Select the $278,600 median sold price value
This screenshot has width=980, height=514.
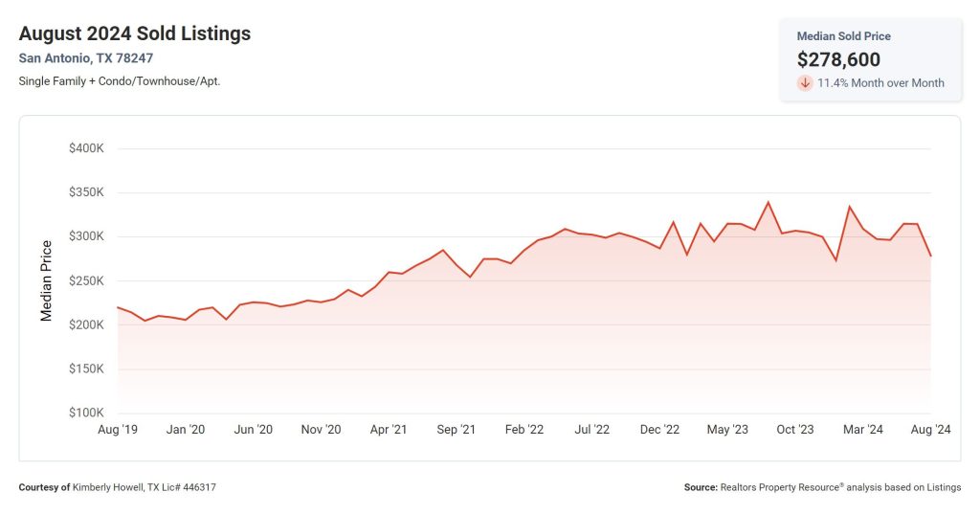838,59
